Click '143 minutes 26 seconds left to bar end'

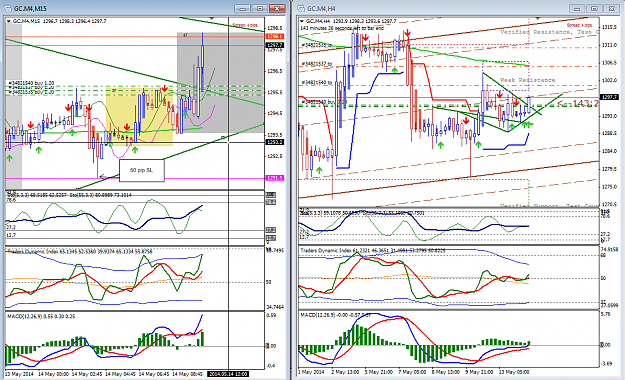tap(342, 28)
